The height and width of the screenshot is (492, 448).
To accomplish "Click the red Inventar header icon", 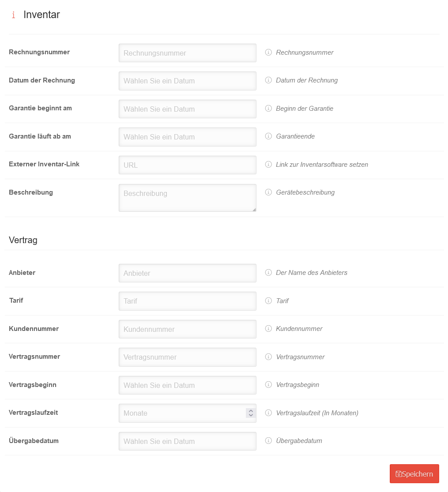I will tap(14, 15).
